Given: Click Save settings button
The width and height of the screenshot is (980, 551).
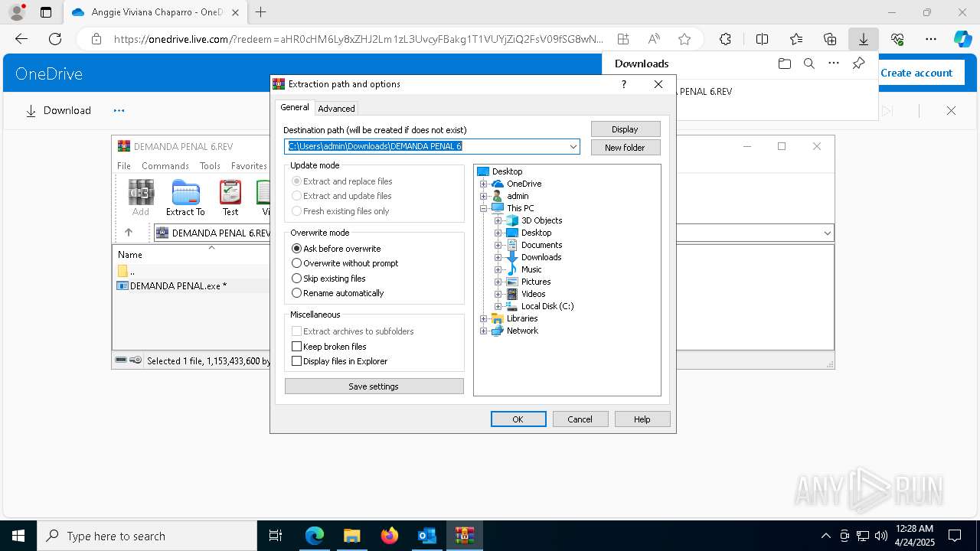Looking at the screenshot, I should pos(374,386).
